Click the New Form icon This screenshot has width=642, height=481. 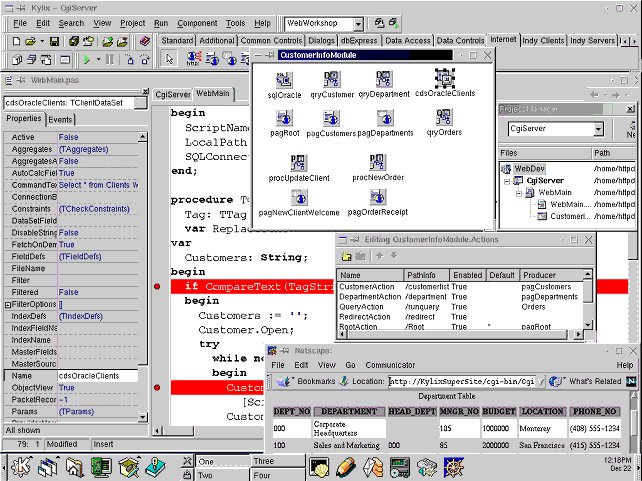pyautogui.click(x=65, y=60)
